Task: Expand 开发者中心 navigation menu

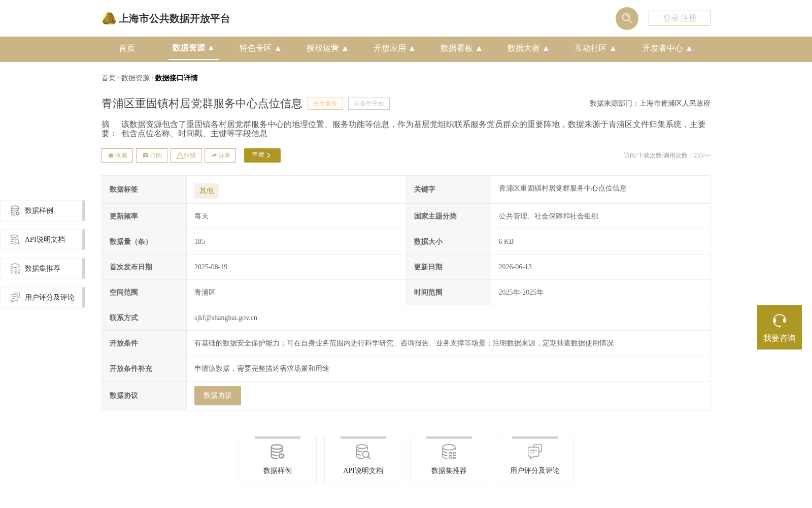Action: [x=667, y=48]
